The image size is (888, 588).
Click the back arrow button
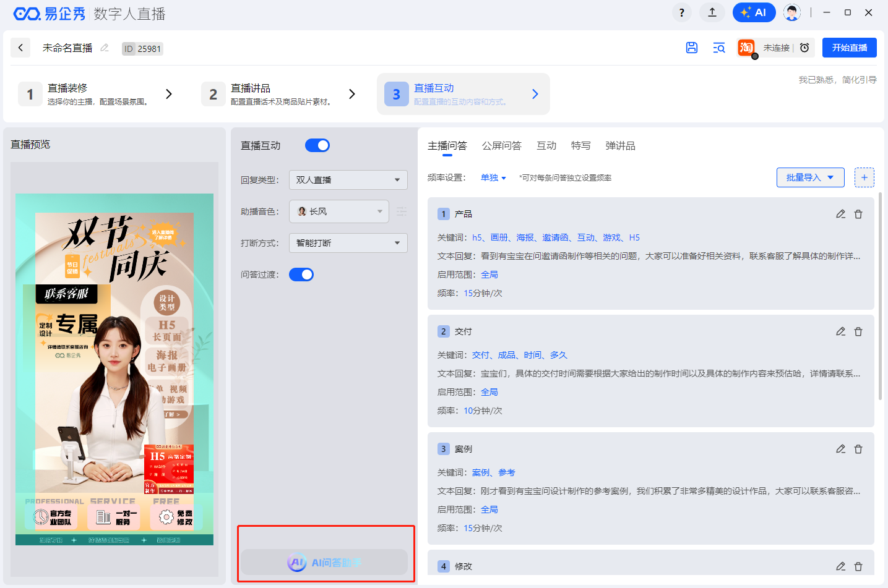(20, 48)
